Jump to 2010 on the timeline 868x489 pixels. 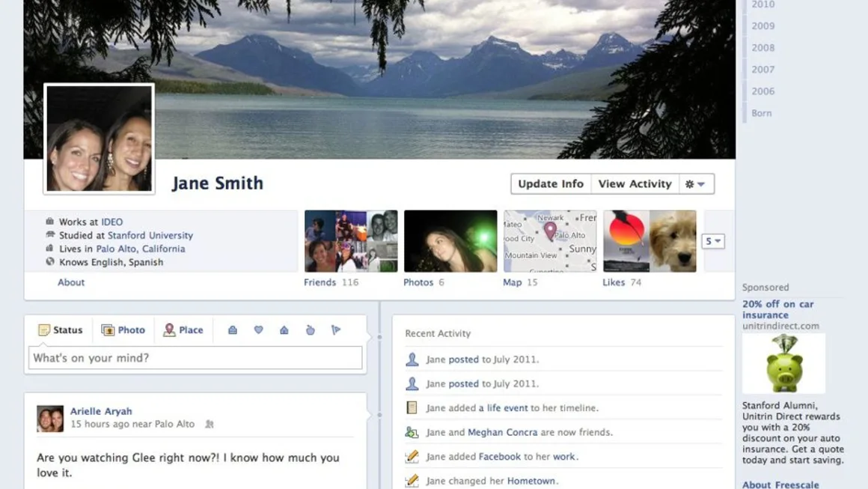click(762, 4)
